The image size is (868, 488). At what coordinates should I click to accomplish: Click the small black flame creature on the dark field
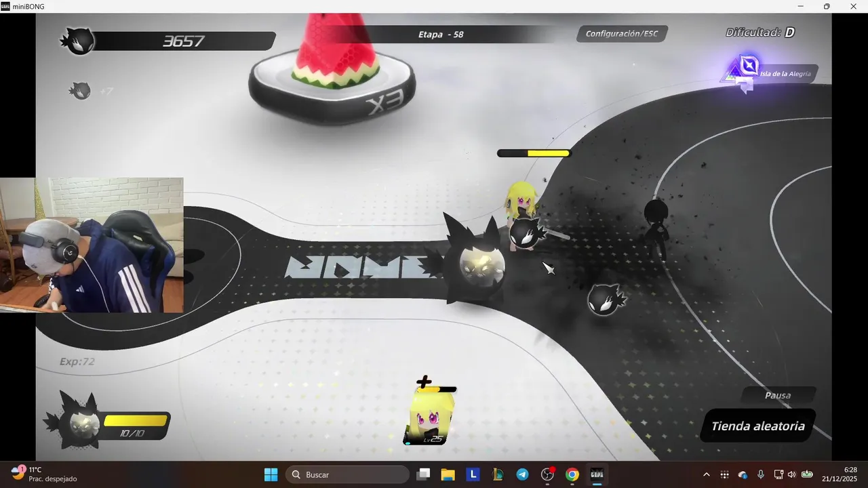tap(605, 300)
